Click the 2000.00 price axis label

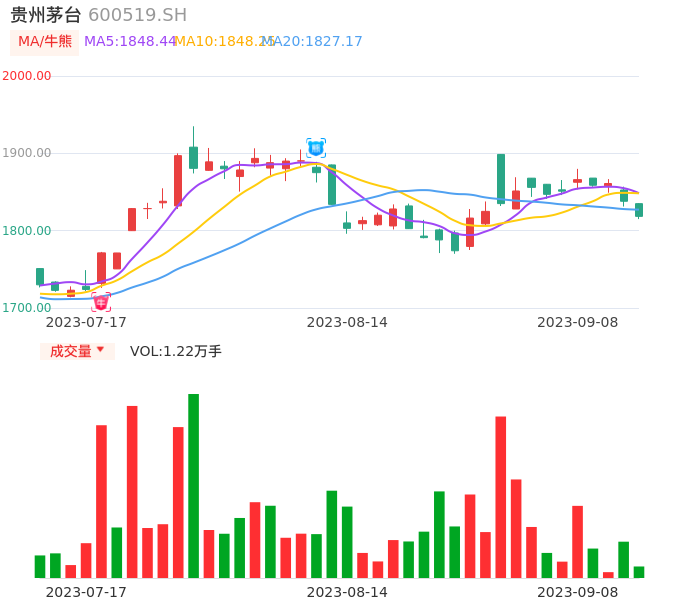27,76
